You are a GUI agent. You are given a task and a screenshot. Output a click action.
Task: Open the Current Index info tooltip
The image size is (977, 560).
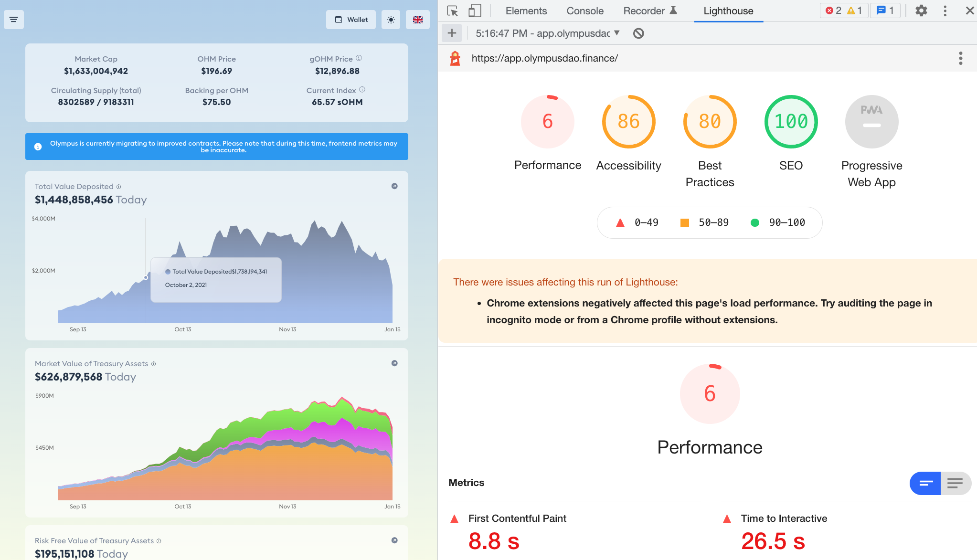click(362, 89)
